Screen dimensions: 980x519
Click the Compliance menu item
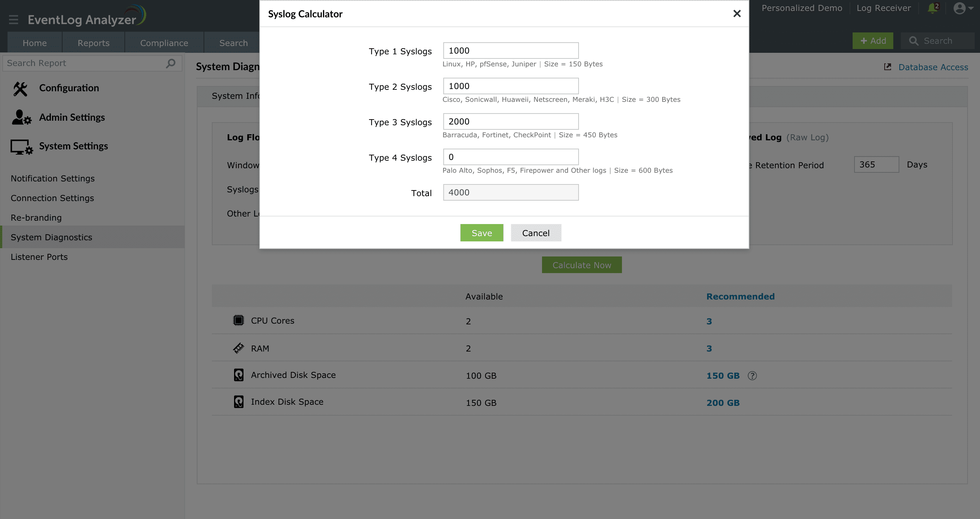pyautogui.click(x=164, y=43)
